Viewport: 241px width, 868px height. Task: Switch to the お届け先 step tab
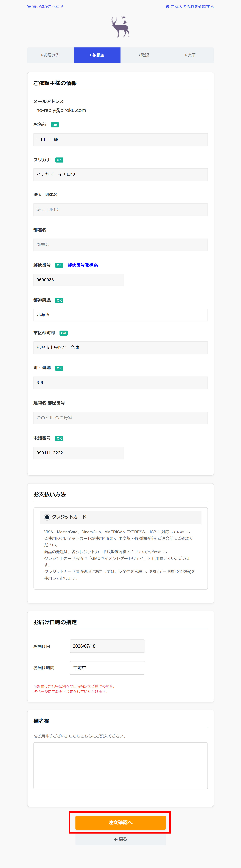[51, 55]
